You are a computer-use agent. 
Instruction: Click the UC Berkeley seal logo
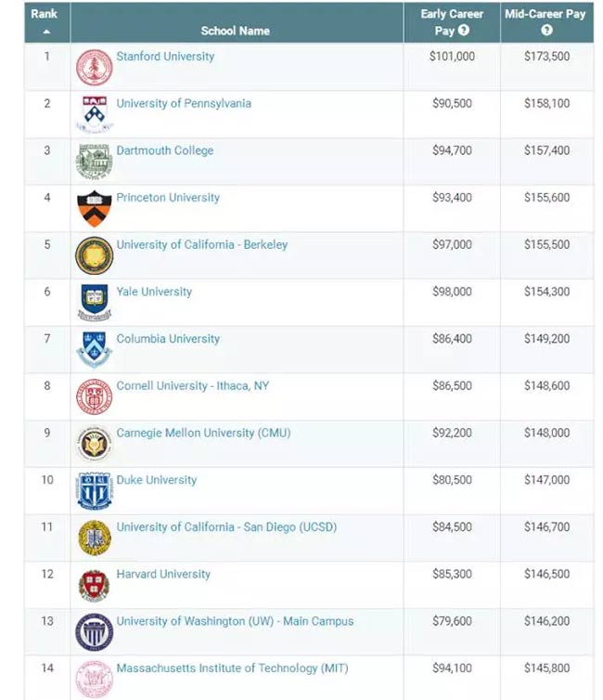94,255
